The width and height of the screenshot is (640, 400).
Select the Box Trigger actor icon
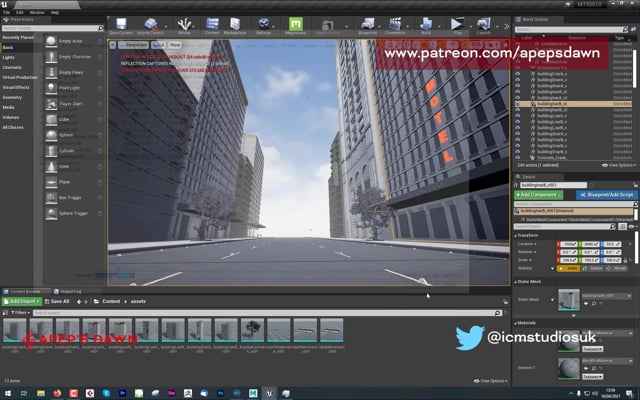click(x=51, y=198)
